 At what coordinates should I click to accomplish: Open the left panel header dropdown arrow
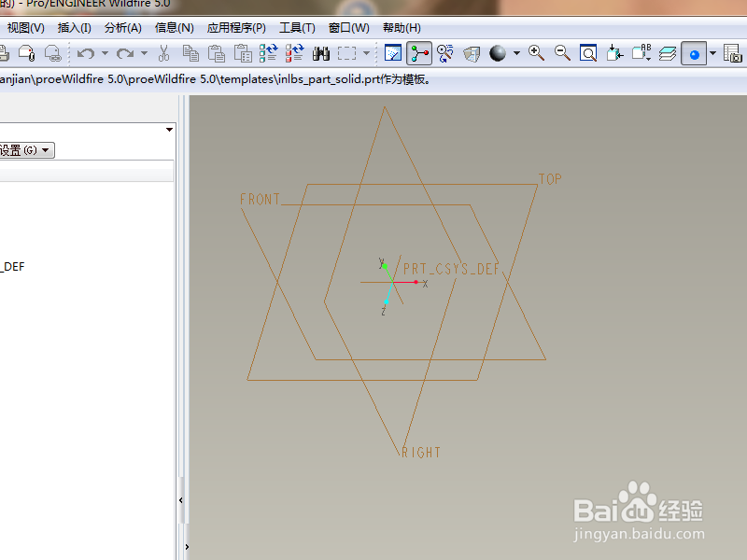pos(169,130)
